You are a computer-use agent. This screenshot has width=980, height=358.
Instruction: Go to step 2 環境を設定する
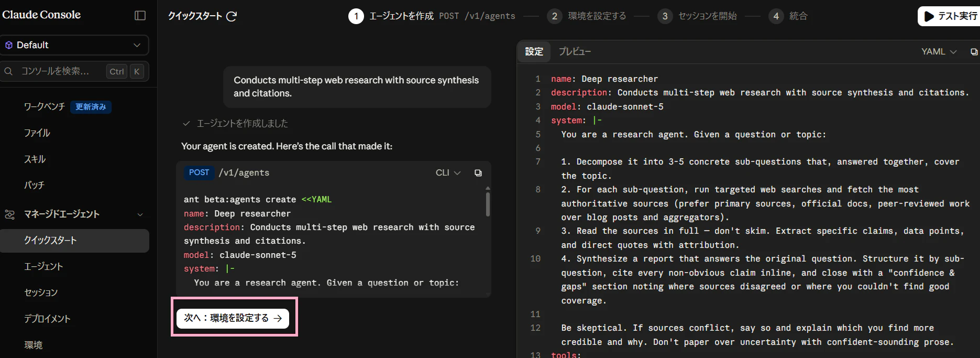587,16
